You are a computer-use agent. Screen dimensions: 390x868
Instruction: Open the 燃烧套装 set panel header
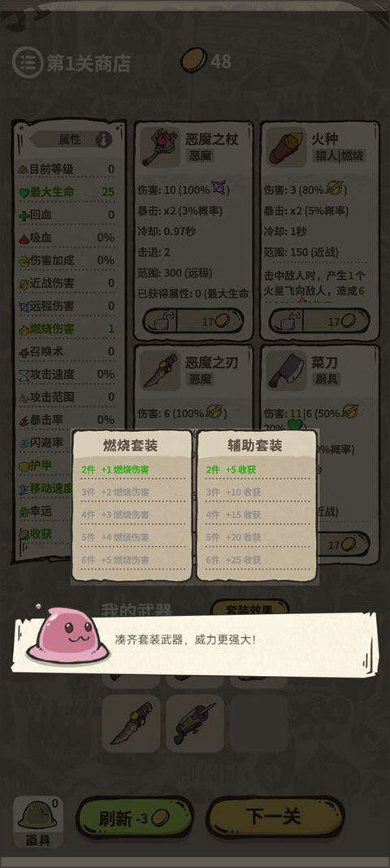(x=131, y=445)
